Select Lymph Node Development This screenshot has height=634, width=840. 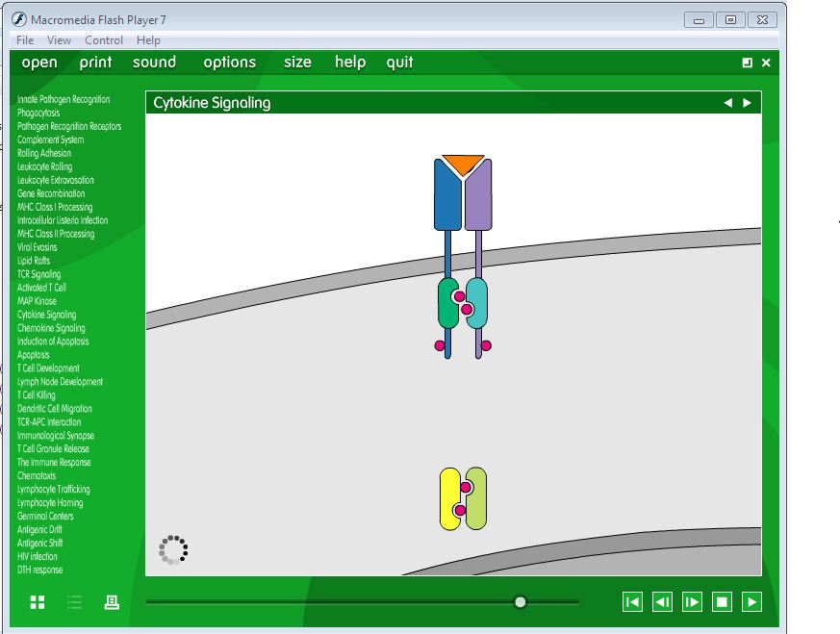tap(60, 382)
